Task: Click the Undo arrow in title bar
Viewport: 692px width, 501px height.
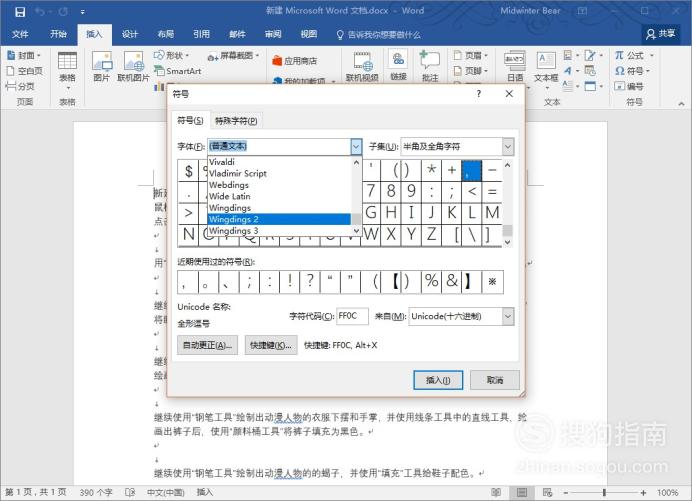Action: pyautogui.click(x=40, y=12)
